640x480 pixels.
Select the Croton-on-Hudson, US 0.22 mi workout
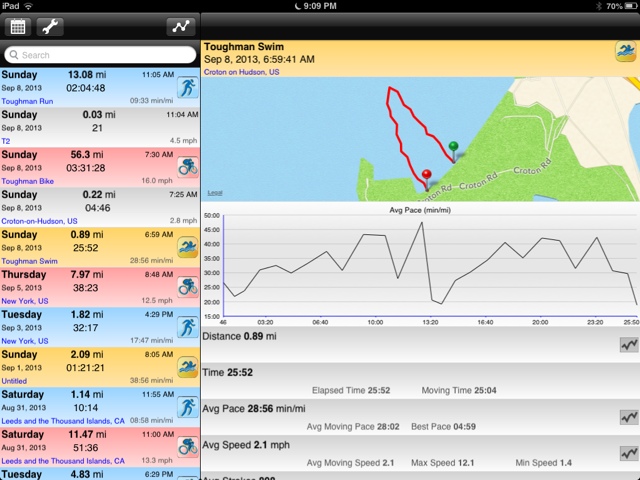click(x=100, y=207)
